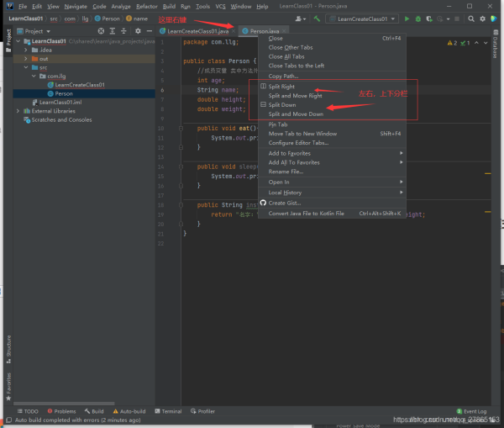Click the Build hammer icon in toolbar

tap(317, 18)
